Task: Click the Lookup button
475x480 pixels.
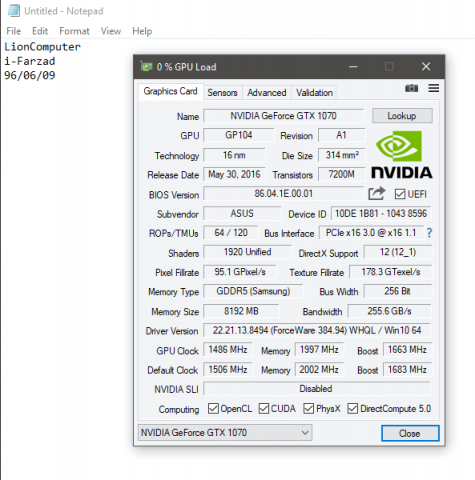Action: pos(402,116)
